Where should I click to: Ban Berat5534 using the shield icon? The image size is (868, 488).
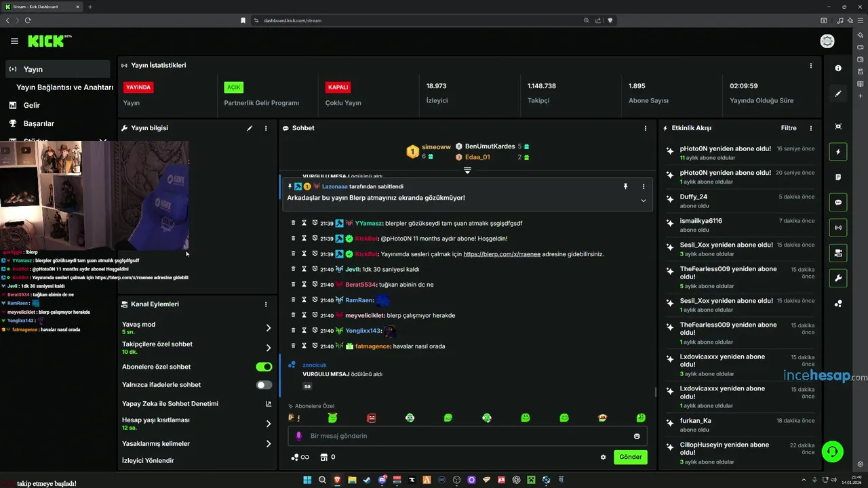[x=315, y=285]
